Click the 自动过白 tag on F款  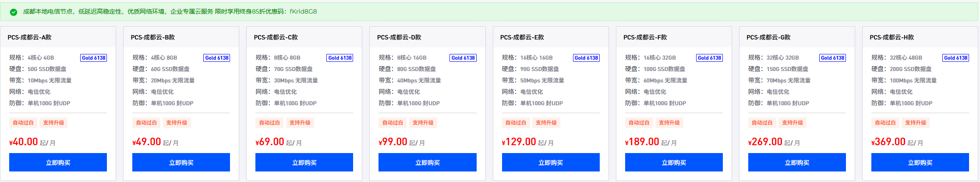tap(639, 123)
